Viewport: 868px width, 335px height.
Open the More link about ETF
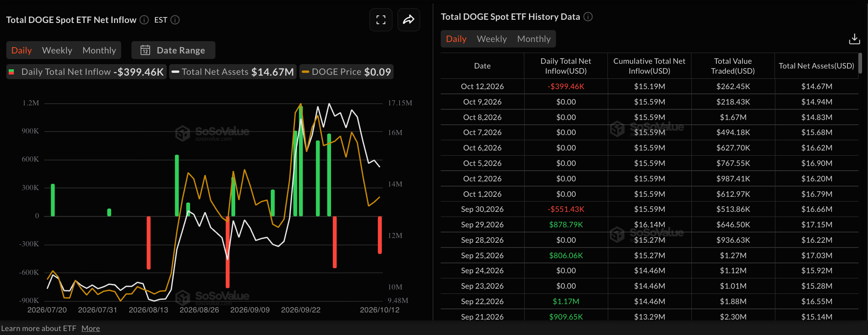[x=91, y=328]
